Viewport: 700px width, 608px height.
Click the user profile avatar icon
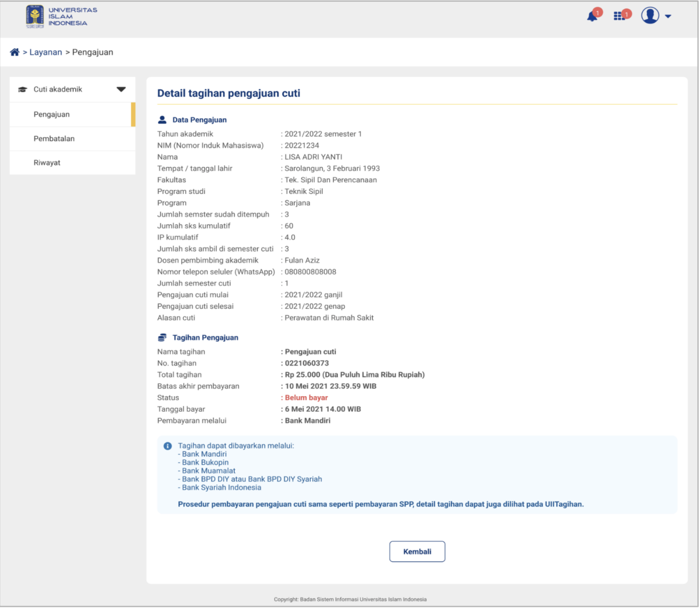coord(650,16)
